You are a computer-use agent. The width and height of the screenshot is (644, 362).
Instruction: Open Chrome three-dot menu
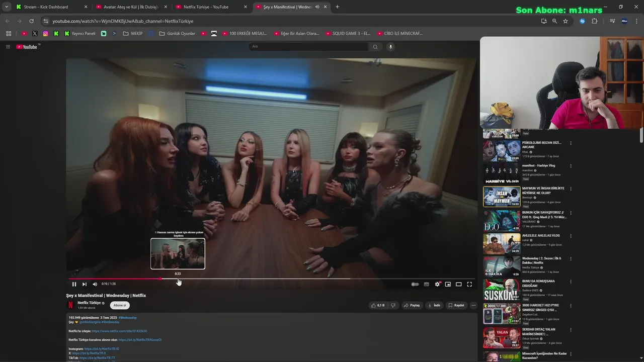[x=637, y=21]
